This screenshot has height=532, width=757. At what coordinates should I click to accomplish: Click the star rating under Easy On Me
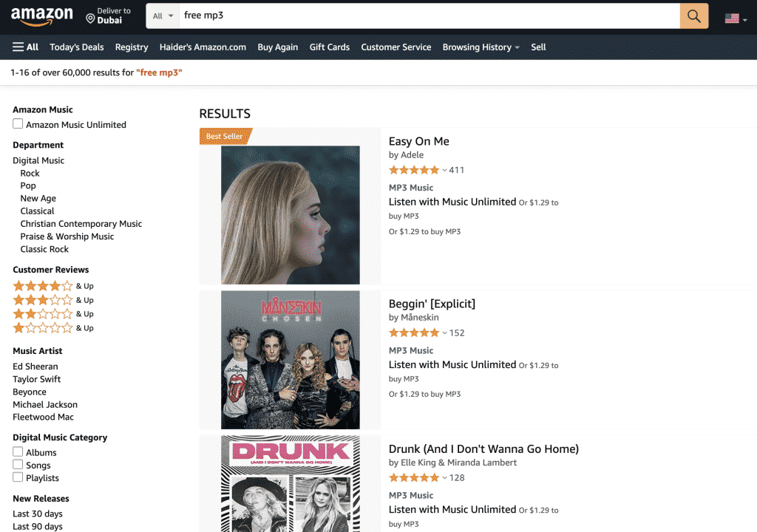pyautogui.click(x=415, y=169)
